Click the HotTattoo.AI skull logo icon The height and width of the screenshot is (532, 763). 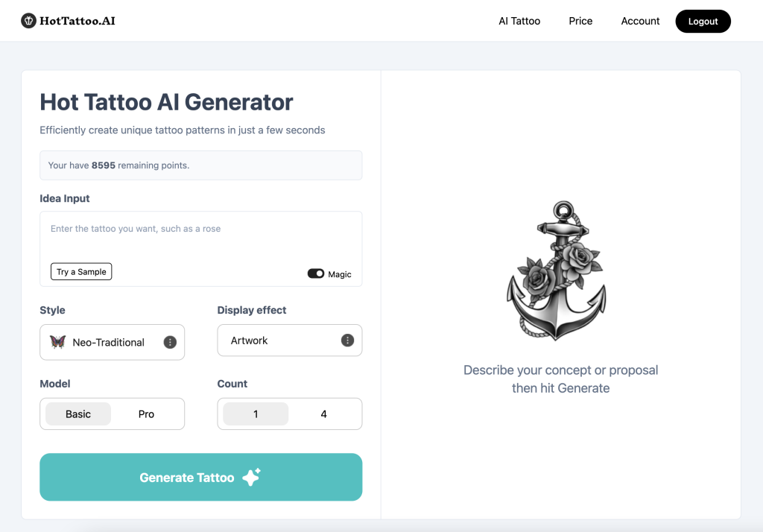click(28, 21)
